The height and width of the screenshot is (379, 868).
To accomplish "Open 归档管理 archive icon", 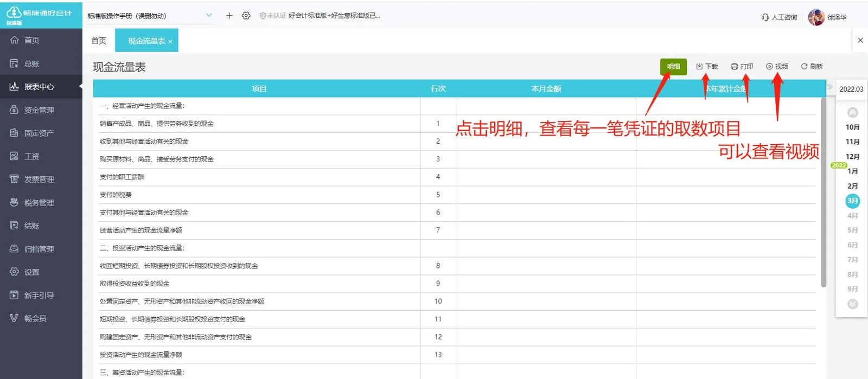I will click(x=14, y=249).
